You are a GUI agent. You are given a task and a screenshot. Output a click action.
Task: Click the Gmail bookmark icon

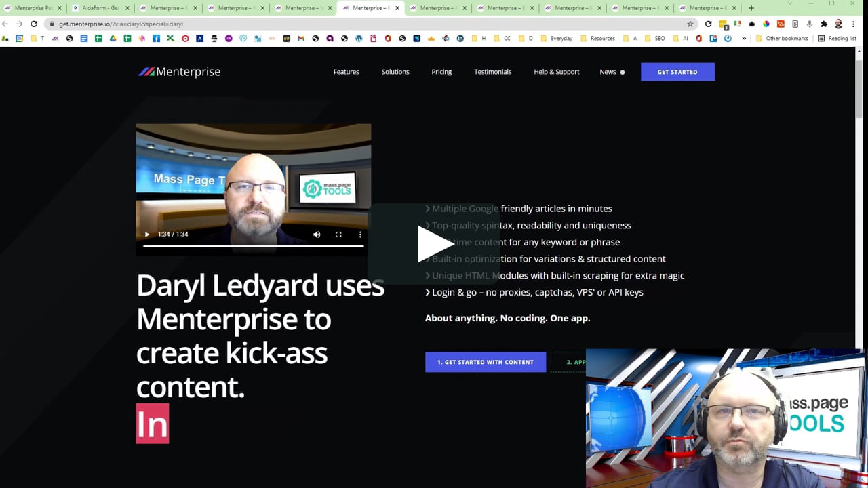[301, 39]
